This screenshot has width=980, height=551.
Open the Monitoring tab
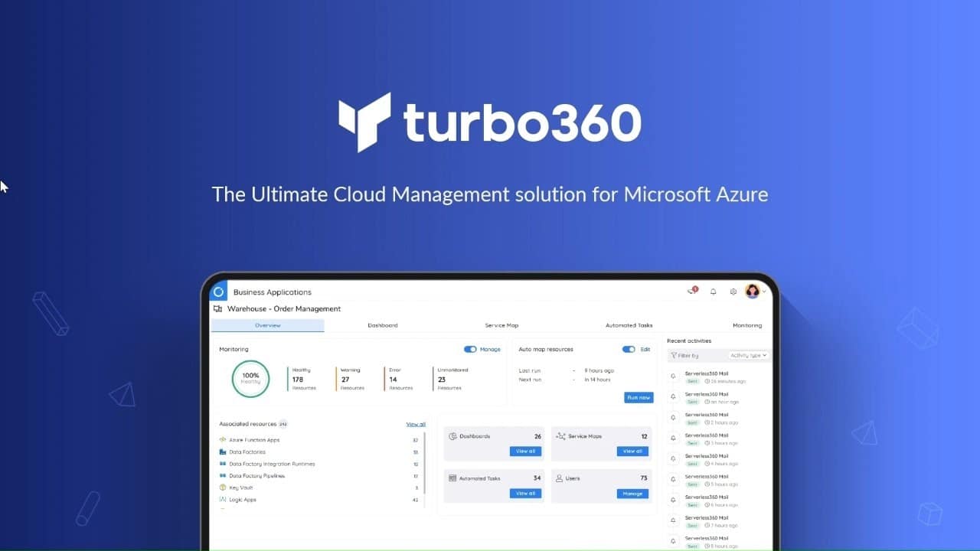[x=747, y=325]
